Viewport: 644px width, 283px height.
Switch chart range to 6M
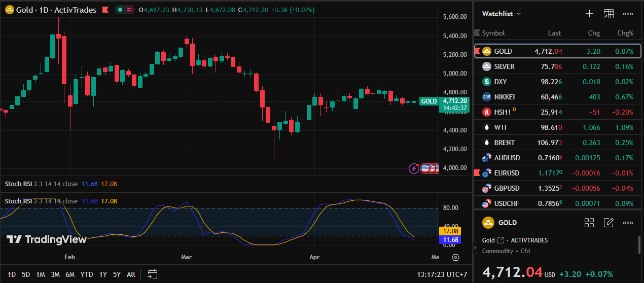pos(70,274)
